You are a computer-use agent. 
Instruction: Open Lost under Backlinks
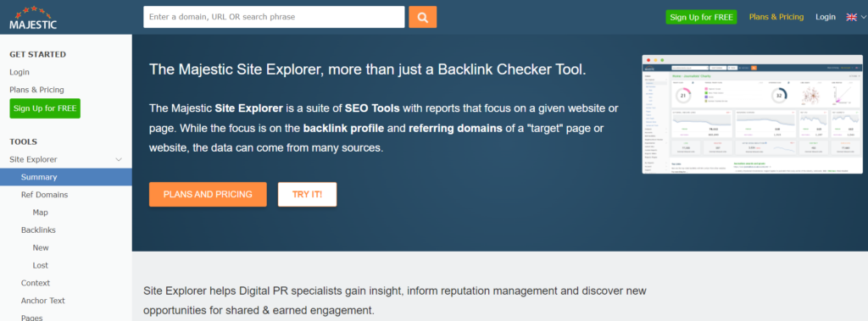tap(41, 266)
